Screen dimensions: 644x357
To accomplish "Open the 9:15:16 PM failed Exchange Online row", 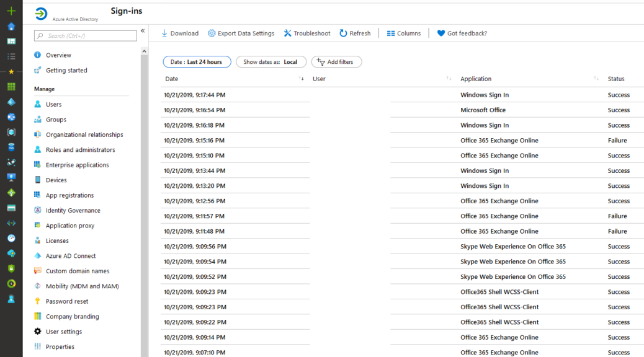I will [x=402, y=140].
